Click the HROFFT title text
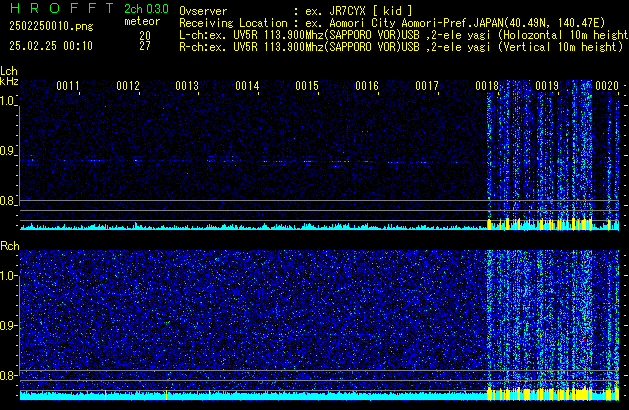Viewport: 629px width, 410px height. (x=62, y=8)
